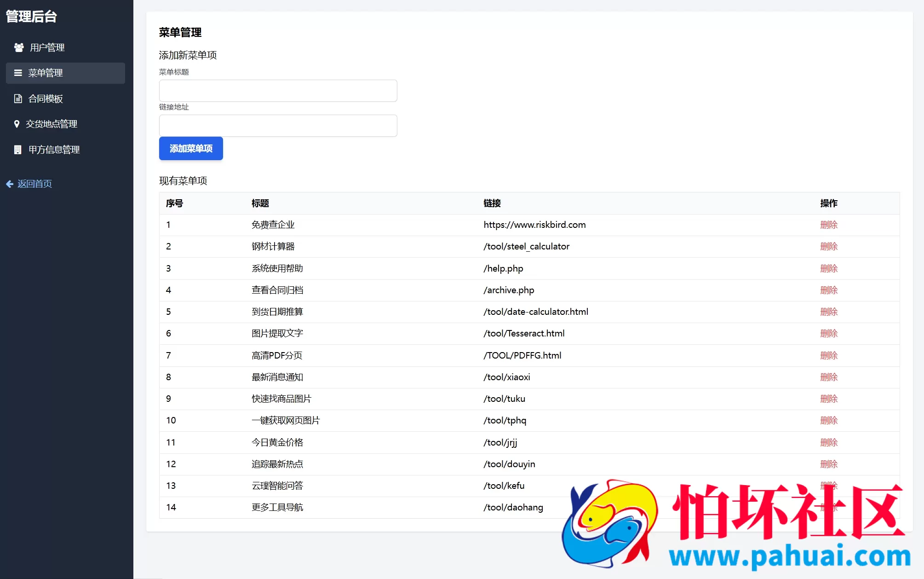Delete the 图片提取文字 row
This screenshot has height=579, width=924.
(x=829, y=333)
